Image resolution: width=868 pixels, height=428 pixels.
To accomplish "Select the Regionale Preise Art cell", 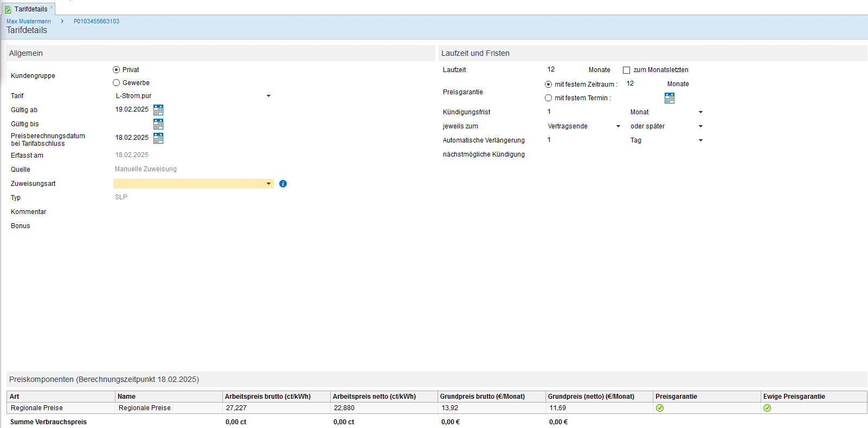I will 61,408.
